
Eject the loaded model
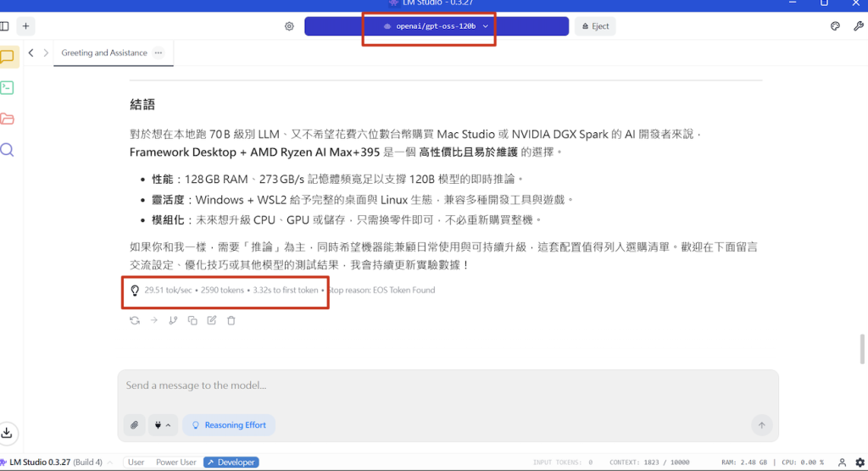click(x=595, y=26)
